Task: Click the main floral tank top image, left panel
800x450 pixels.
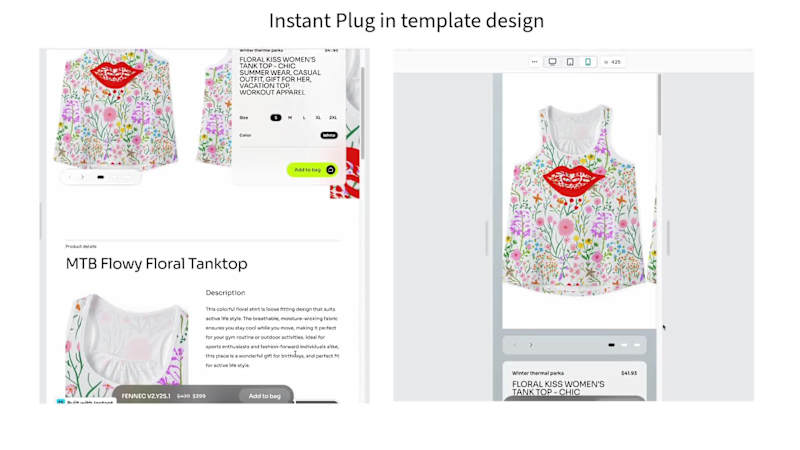Action: point(116,109)
